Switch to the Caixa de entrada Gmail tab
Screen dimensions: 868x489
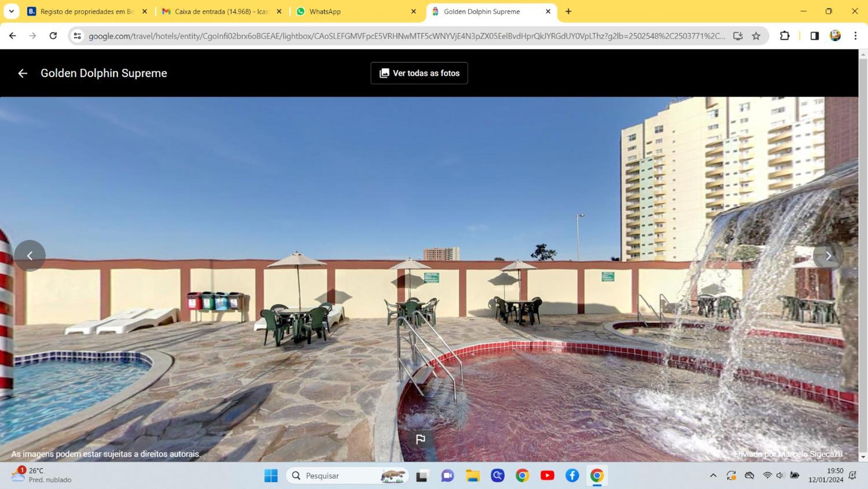point(222,12)
